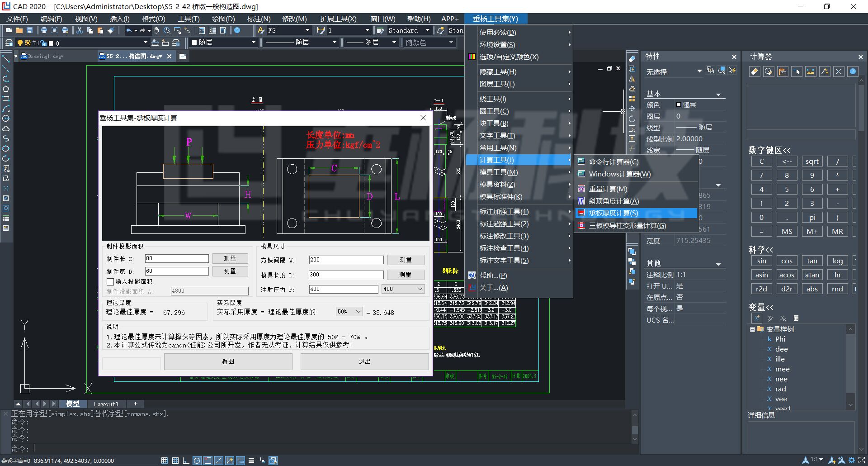868x466 pixels.
Task: Click the MS memory key in calculator
Action: pyautogui.click(x=787, y=231)
